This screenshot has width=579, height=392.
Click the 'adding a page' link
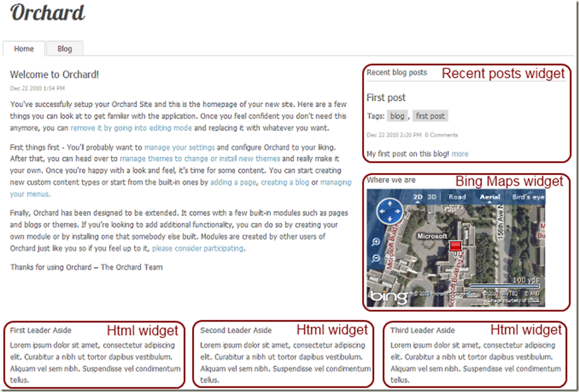pyautogui.click(x=233, y=182)
